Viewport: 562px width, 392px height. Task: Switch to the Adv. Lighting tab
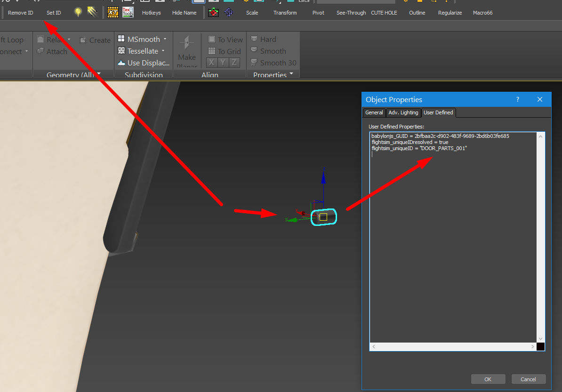coord(403,112)
